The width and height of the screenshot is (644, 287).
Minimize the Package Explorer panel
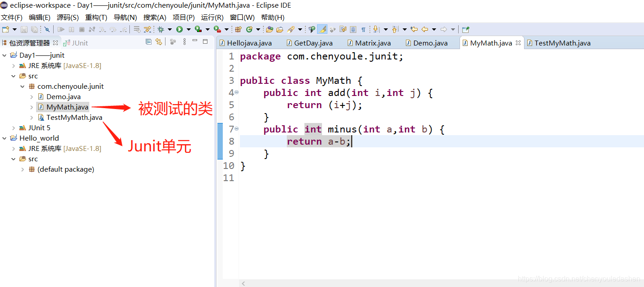(x=195, y=41)
